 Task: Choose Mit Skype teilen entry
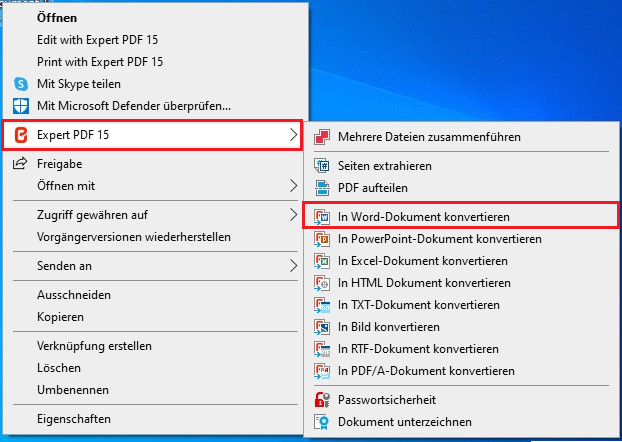coord(79,84)
